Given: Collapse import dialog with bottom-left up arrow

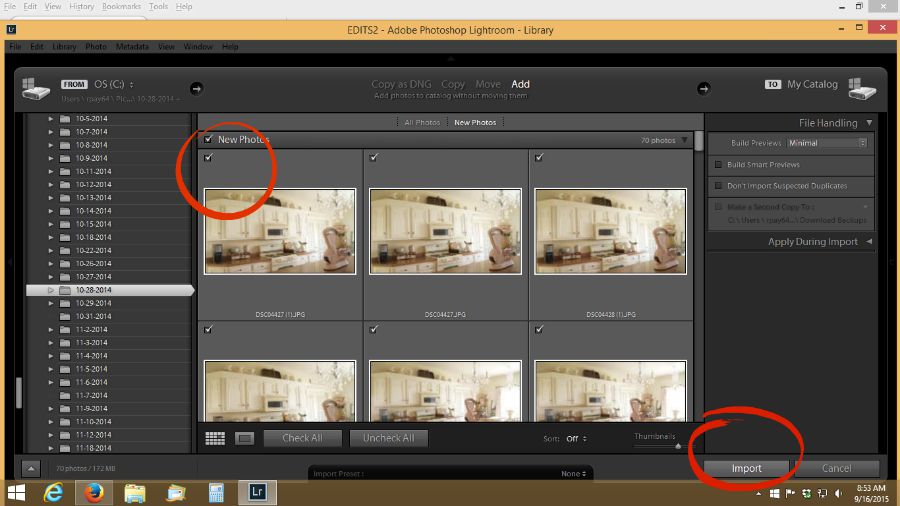Looking at the screenshot, I should [x=31, y=468].
